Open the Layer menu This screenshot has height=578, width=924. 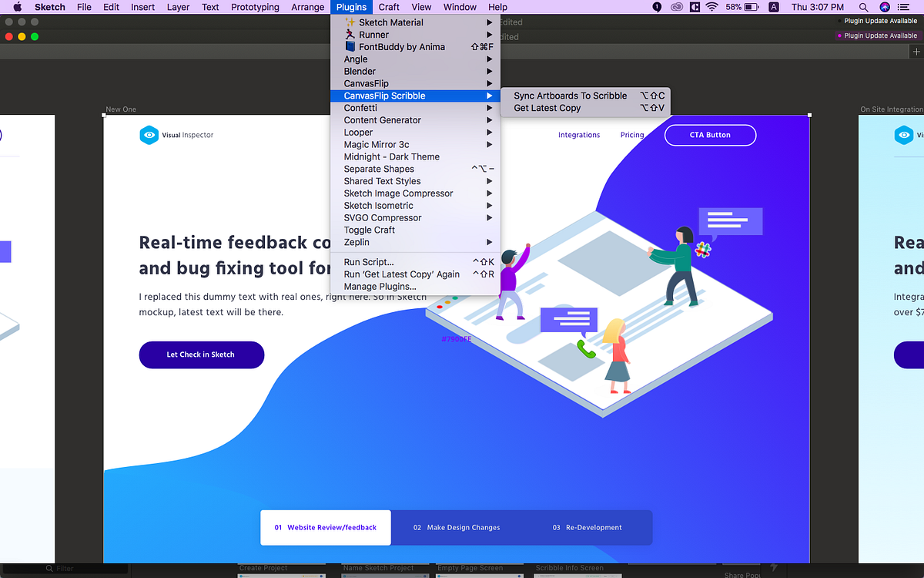178,7
